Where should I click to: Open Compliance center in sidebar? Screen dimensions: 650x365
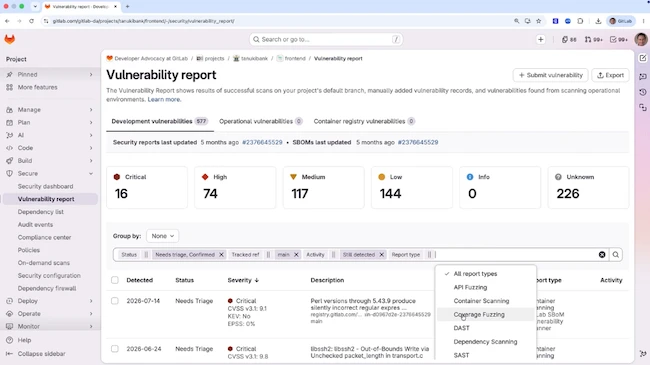click(44, 238)
